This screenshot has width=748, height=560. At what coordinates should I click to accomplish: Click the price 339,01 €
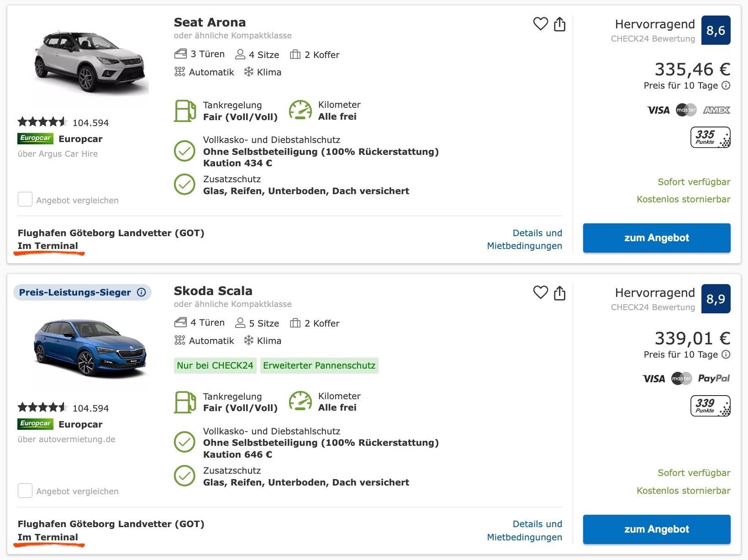pos(692,338)
